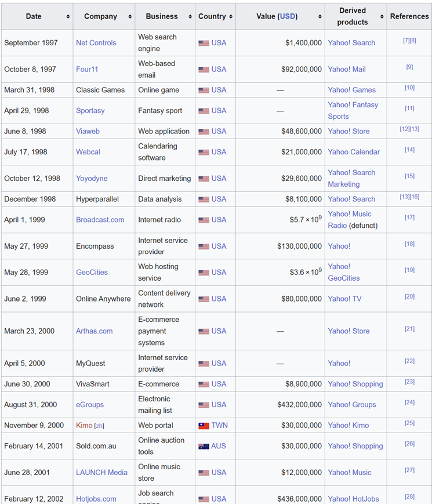Select the MyQuest company cell

(x=104, y=364)
